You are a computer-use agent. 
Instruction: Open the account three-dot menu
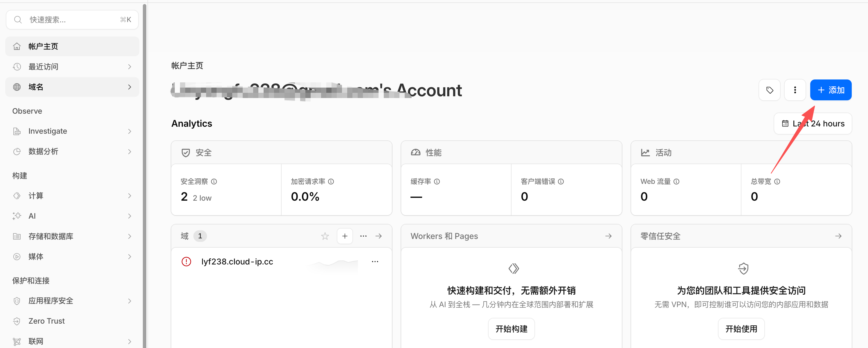tap(795, 90)
